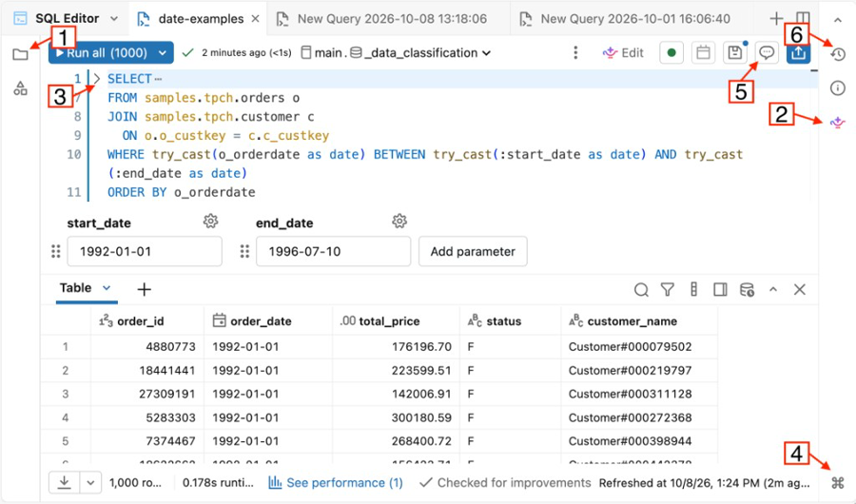856x504 pixels.
Task: Click the column options vertical icon
Action: click(694, 289)
